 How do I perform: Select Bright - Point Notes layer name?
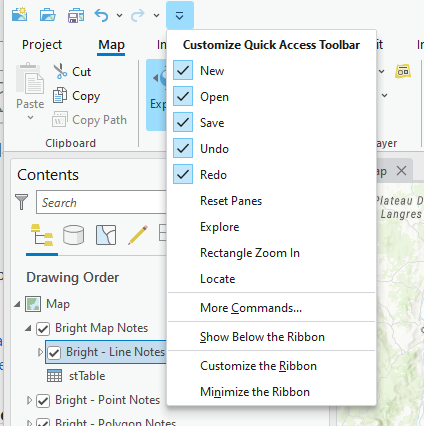108,400
